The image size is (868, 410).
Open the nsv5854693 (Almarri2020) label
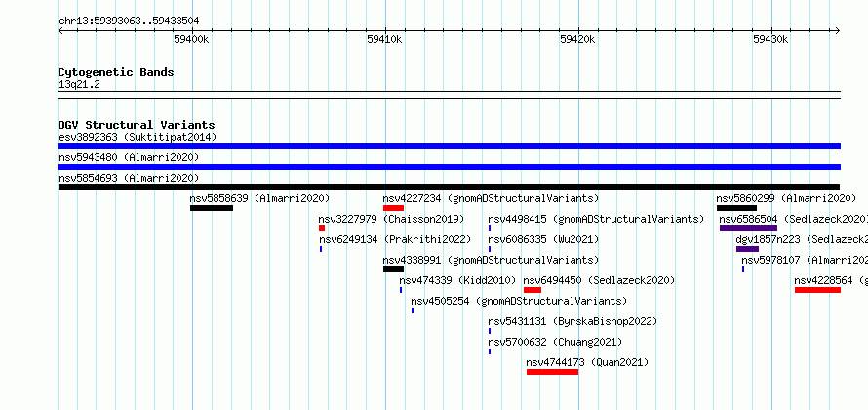(x=129, y=178)
